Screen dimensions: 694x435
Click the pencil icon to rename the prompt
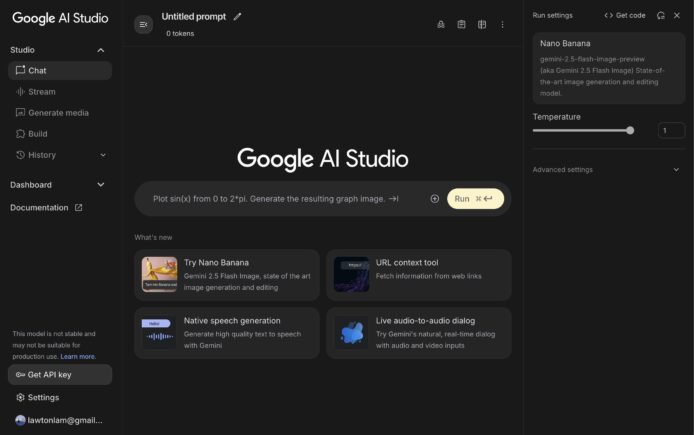pos(237,17)
